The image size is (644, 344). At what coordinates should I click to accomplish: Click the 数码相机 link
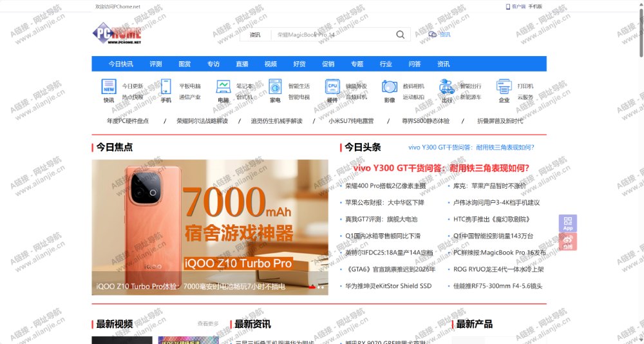(x=413, y=86)
